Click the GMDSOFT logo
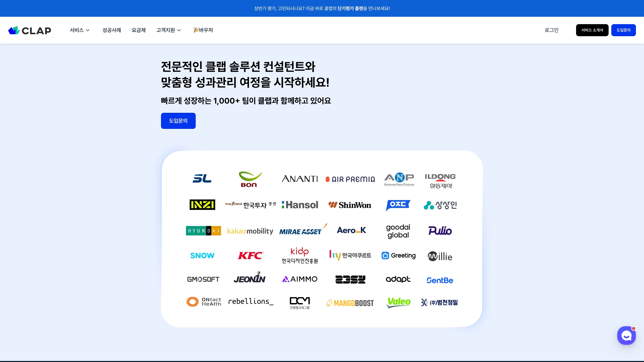644x362 pixels. click(x=203, y=279)
